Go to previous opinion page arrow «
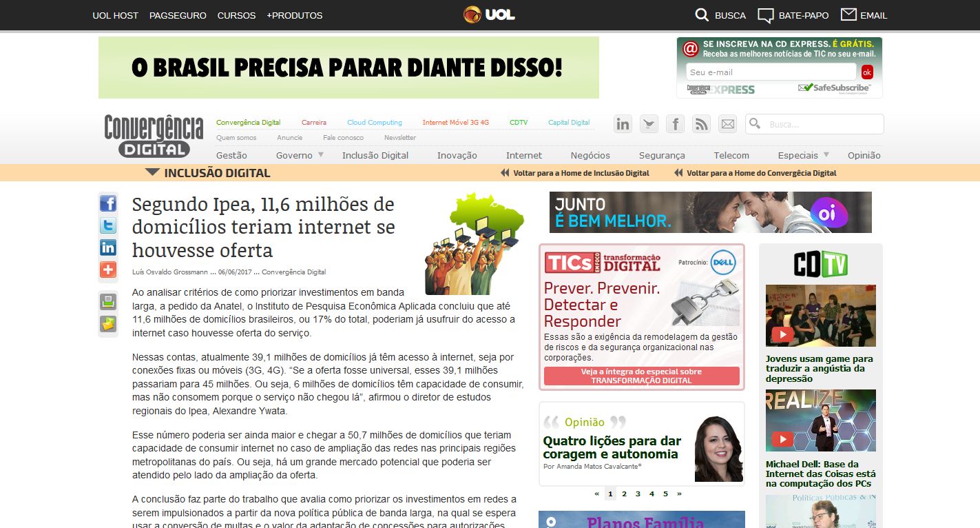 click(x=597, y=494)
